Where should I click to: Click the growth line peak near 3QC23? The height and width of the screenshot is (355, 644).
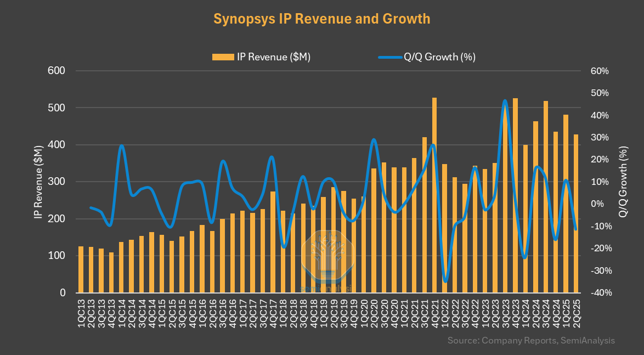pos(505,101)
